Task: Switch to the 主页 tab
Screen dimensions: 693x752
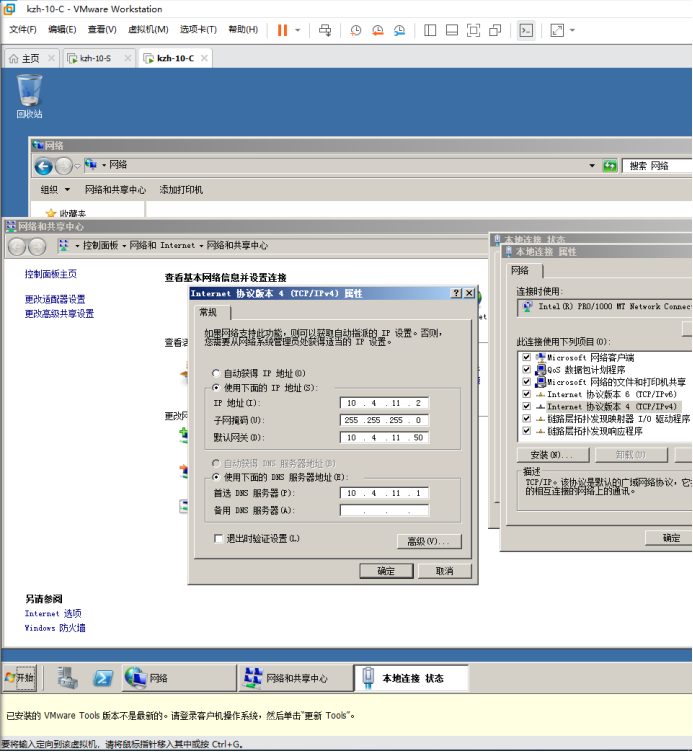Action: [30, 59]
